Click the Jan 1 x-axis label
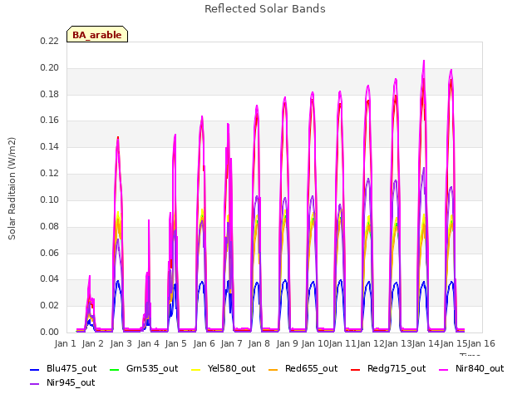532x399 pixels. 65,343
